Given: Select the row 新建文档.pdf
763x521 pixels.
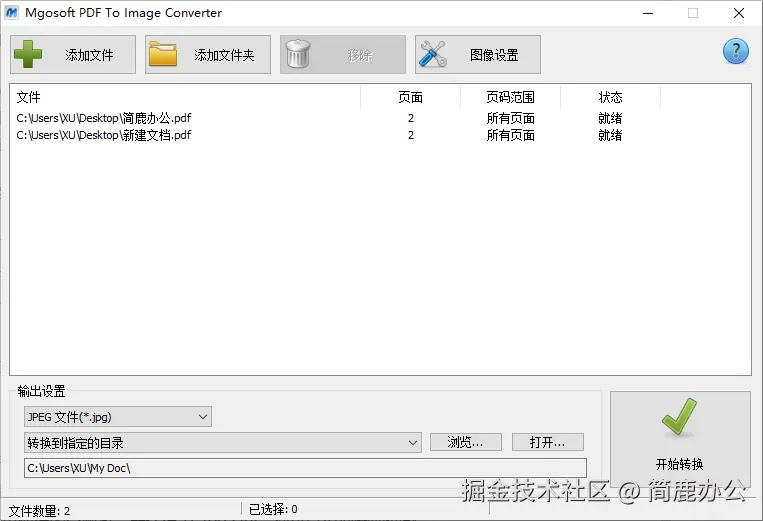Looking at the screenshot, I should (x=380, y=135).
